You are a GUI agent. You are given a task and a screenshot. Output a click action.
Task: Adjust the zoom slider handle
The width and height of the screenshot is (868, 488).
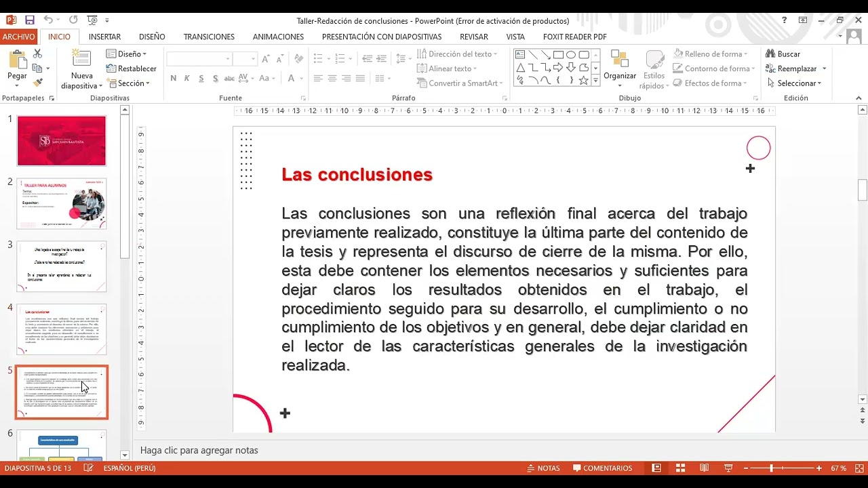771,468
